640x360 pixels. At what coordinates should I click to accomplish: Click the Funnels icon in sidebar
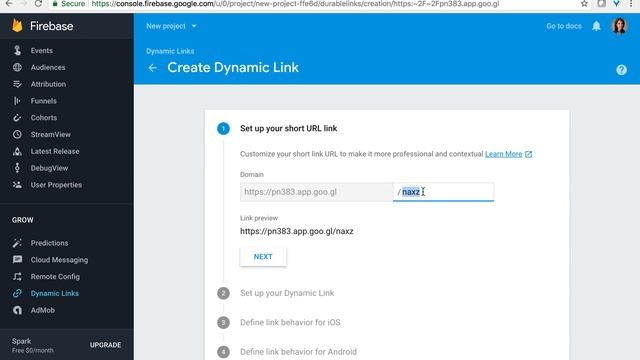[x=17, y=101]
